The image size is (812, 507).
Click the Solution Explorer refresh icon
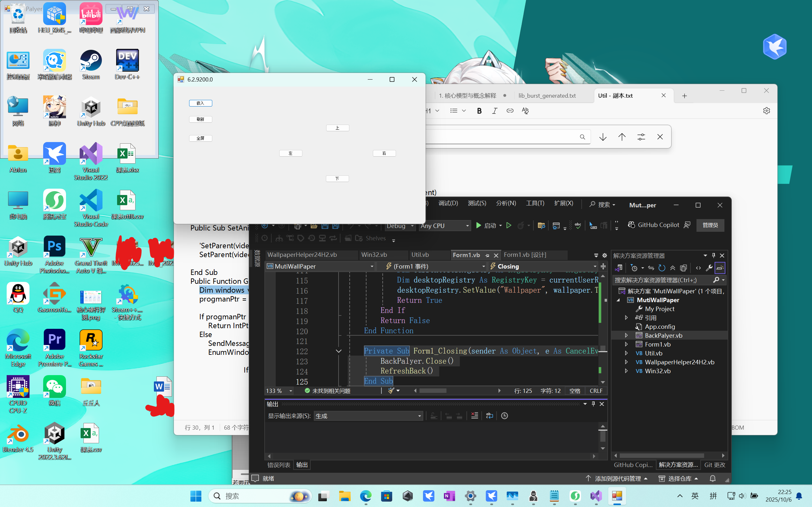pyautogui.click(x=662, y=268)
